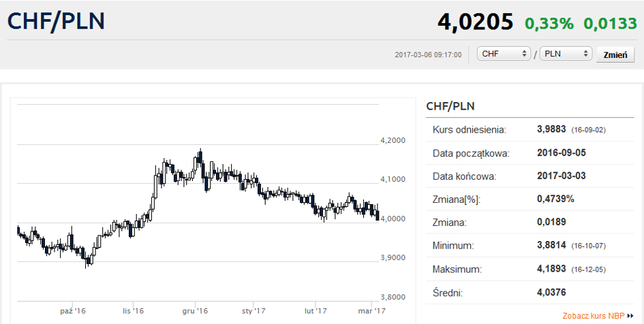Click the gru '16 axis label
Viewport: 644px width, 324px height.
pyautogui.click(x=195, y=311)
